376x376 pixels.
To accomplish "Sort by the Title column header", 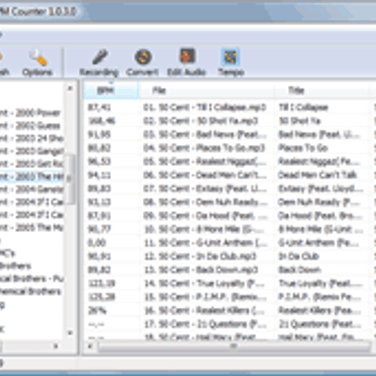I will click(322, 90).
